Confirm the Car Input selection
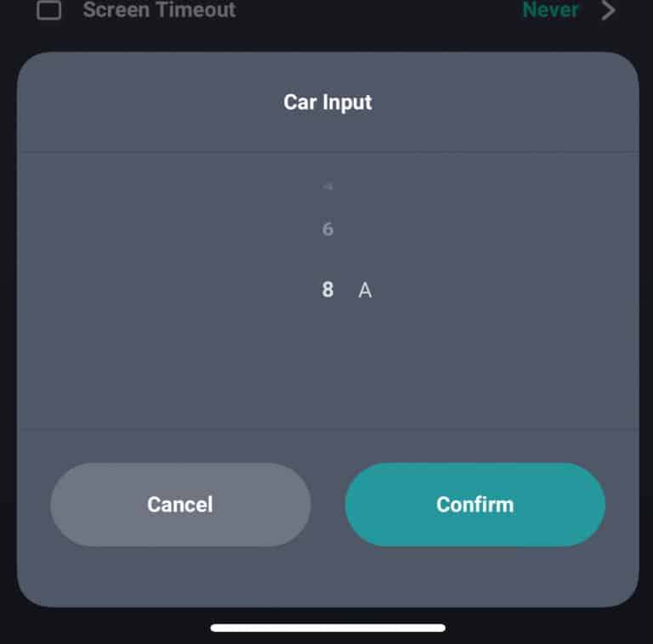Viewport: 653px width, 644px height. tap(474, 504)
